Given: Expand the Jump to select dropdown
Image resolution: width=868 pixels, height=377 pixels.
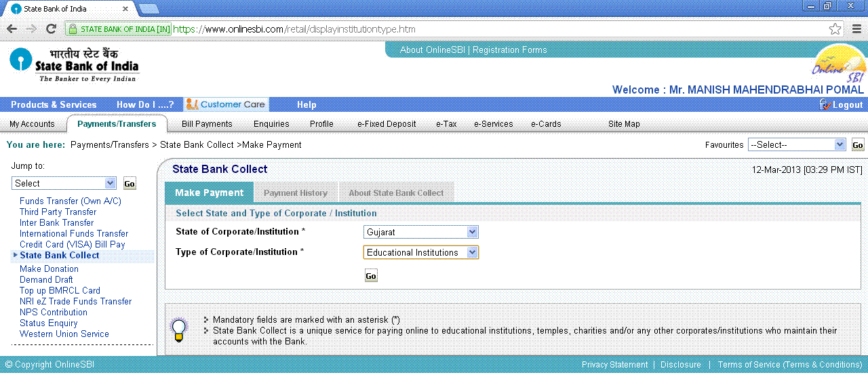Looking at the screenshot, I should click(x=64, y=183).
